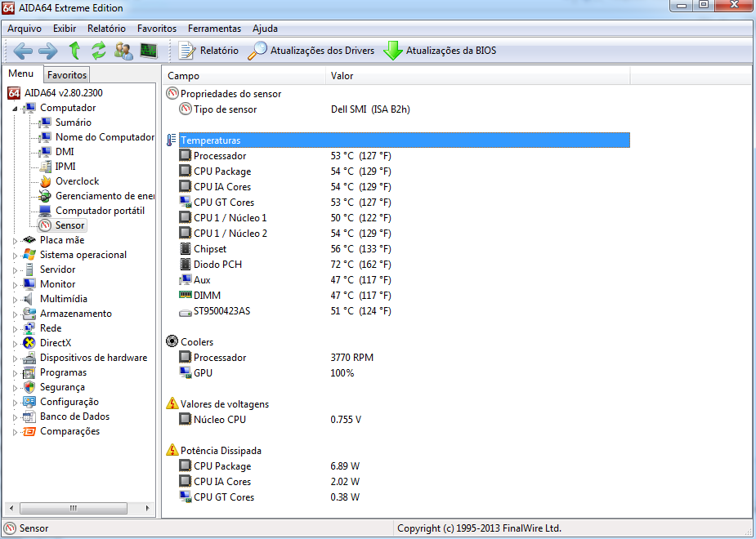The height and width of the screenshot is (539, 756).
Task: Open Atualizações da BIOS
Action: click(x=441, y=51)
